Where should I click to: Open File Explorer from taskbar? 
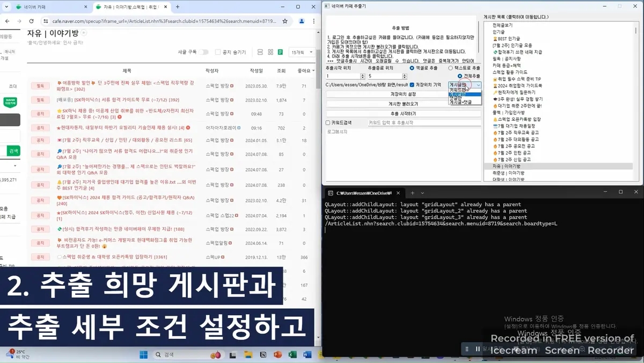[248, 354]
